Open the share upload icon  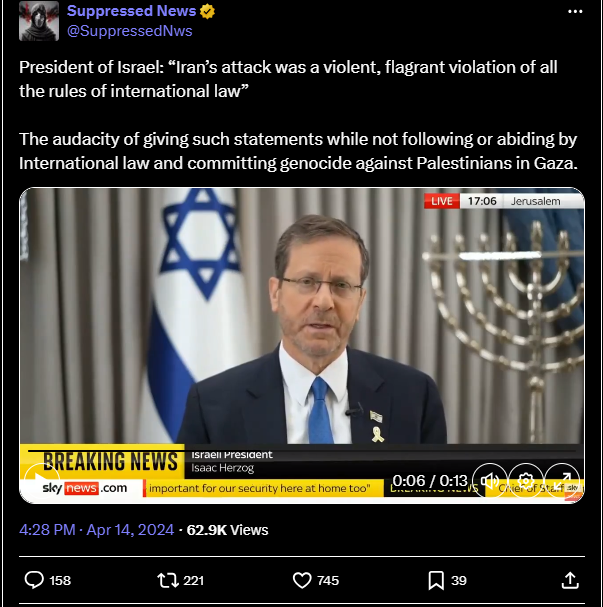tap(570, 580)
